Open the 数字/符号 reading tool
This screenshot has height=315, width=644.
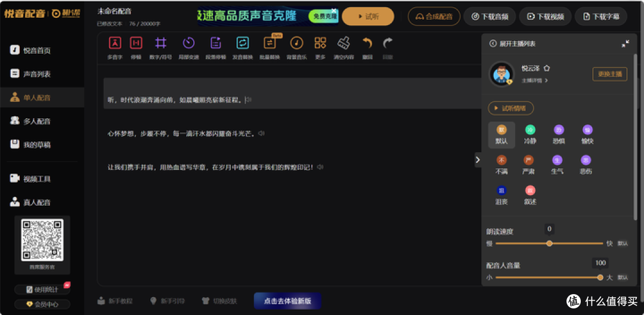160,48
